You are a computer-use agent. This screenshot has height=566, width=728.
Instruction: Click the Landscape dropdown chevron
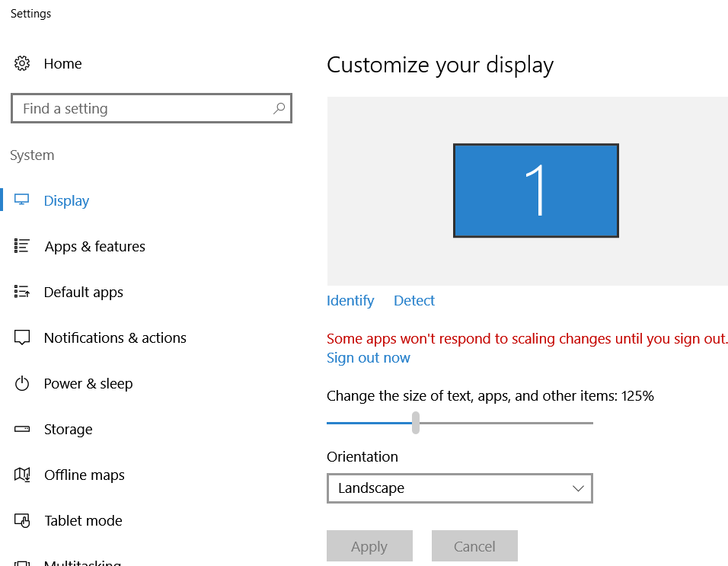click(x=576, y=488)
